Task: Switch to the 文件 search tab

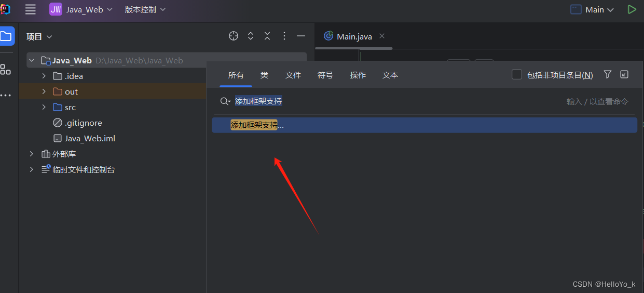Action: point(293,75)
